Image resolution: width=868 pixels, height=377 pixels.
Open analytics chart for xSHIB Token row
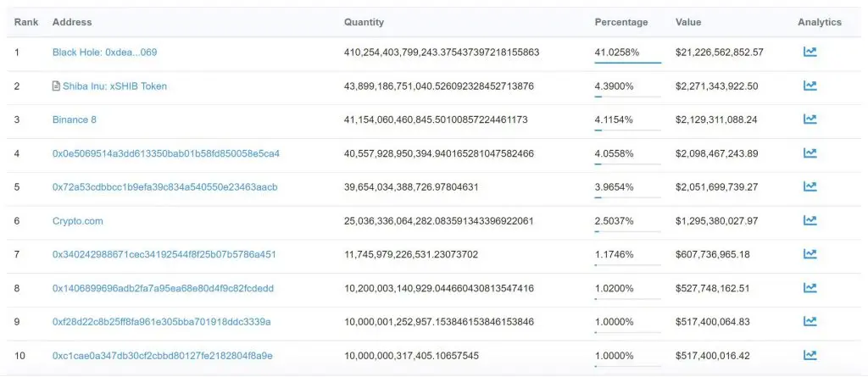pos(810,86)
